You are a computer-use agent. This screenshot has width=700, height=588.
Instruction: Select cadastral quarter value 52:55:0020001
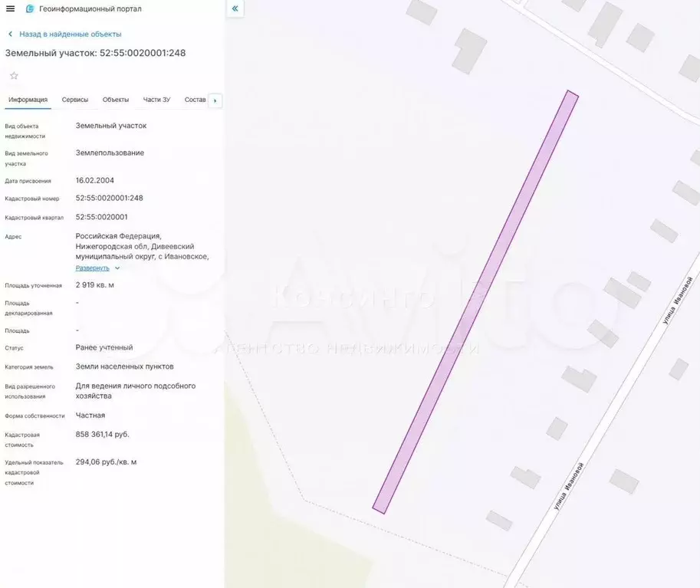point(101,217)
